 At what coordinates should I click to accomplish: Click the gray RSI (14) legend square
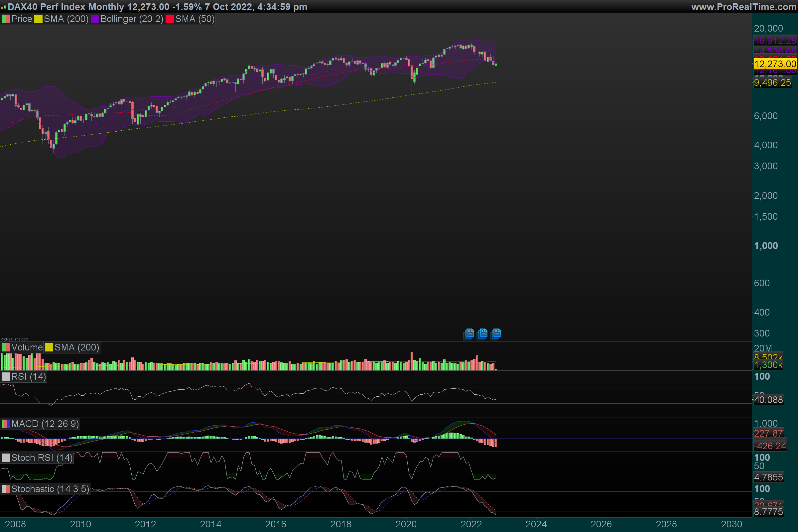click(5, 377)
